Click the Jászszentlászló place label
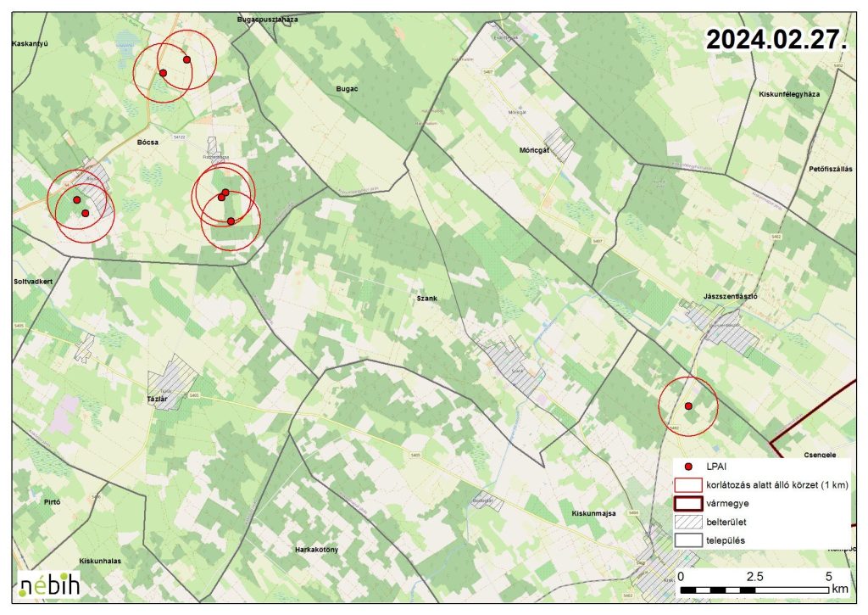 (x=730, y=296)
